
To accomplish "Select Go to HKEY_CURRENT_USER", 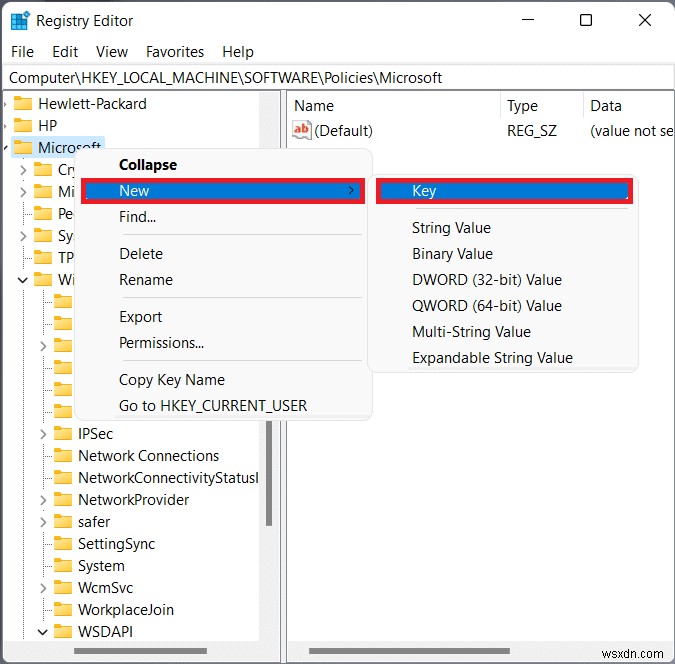I will [x=223, y=405].
